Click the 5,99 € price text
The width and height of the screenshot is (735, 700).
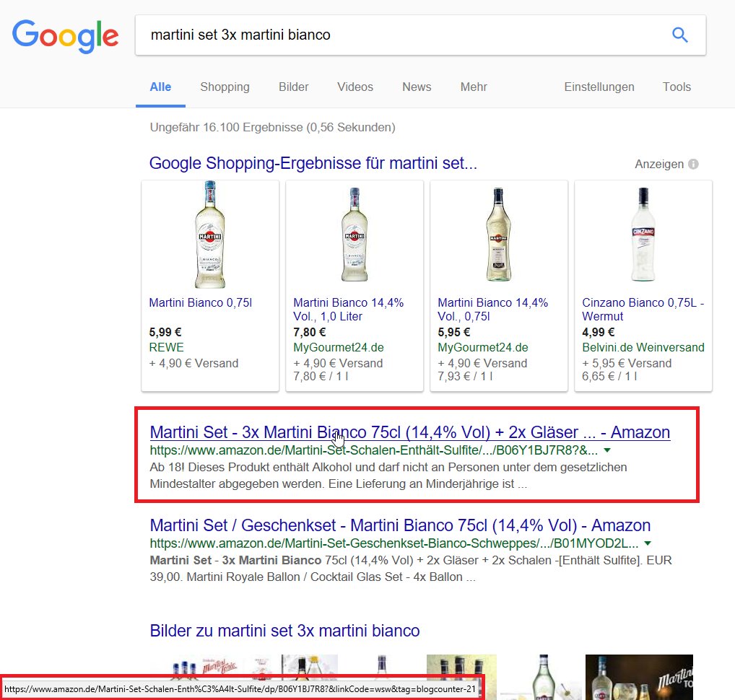pyautogui.click(x=165, y=332)
